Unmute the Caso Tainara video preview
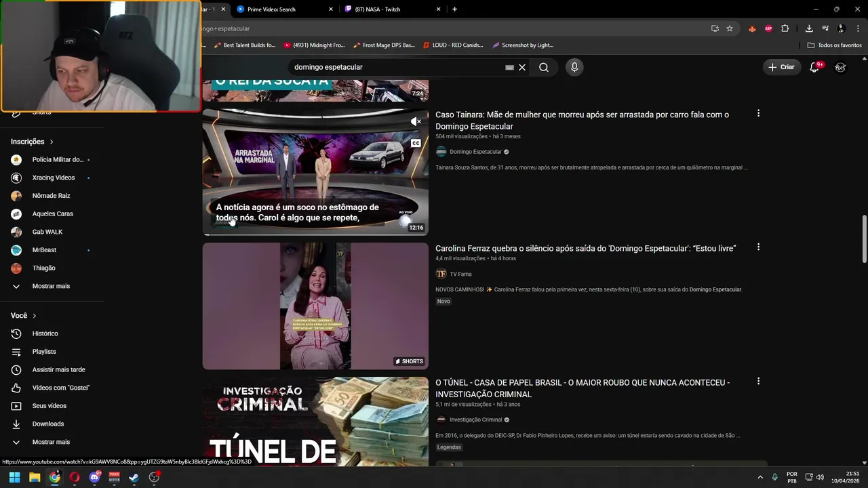 [x=416, y=121]
